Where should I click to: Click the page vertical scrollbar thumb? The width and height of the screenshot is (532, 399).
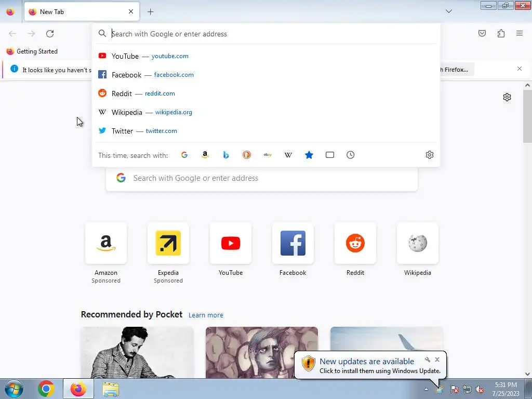(x=527, y=116)
